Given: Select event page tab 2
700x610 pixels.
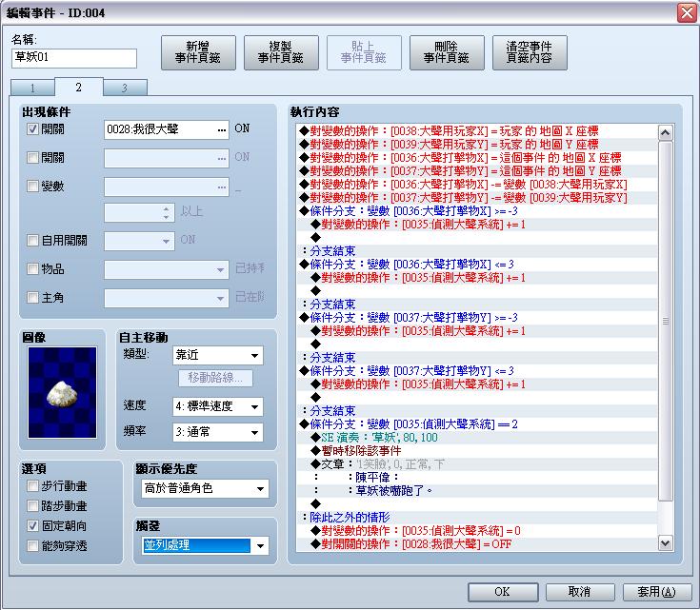Looking at the screenshot, I should point(78,87).
